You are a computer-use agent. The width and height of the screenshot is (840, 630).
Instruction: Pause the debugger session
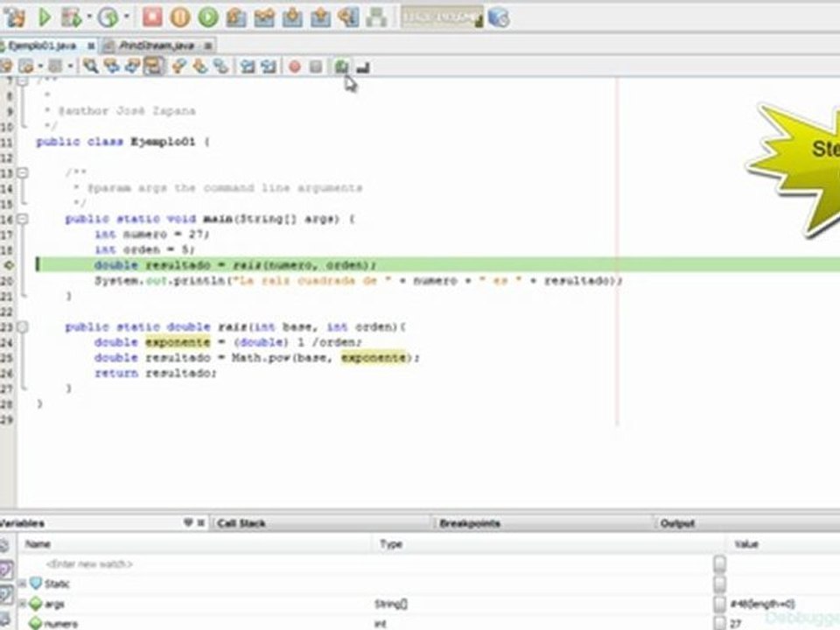point(180,17)
